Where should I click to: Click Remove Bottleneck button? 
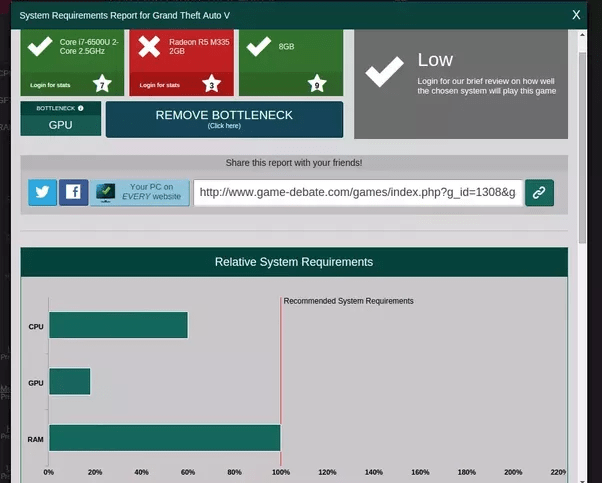[224, 119]
